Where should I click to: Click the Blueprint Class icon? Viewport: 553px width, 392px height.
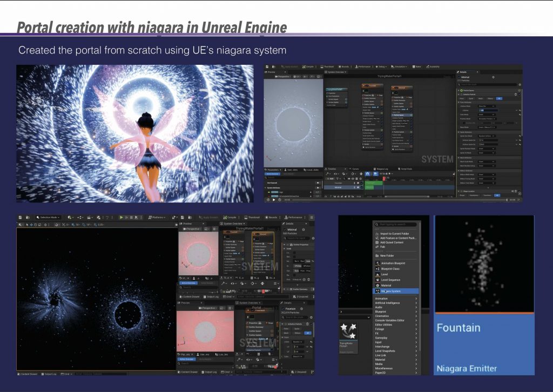pos(377,268)
